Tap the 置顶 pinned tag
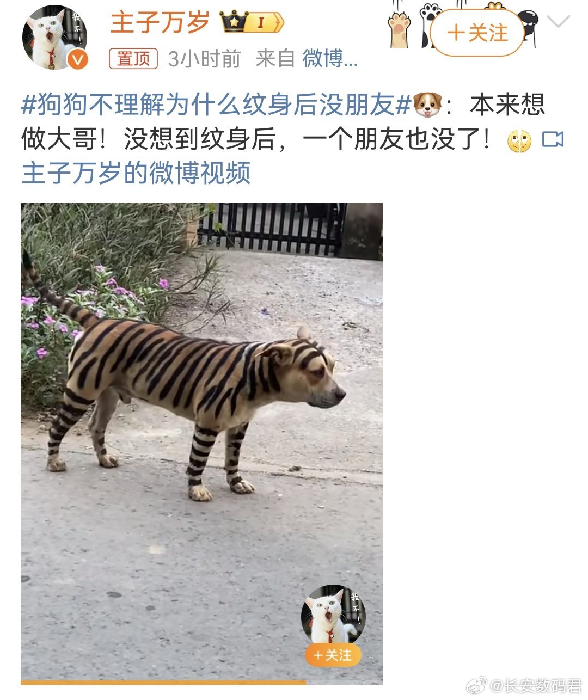Image resolution: width=588 pixels, height=700 pixels. (133, 59)
